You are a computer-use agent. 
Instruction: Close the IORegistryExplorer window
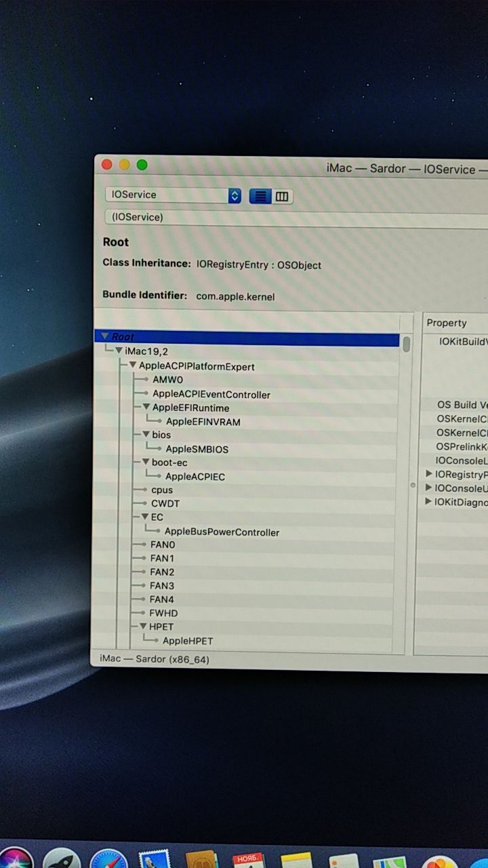106,164
